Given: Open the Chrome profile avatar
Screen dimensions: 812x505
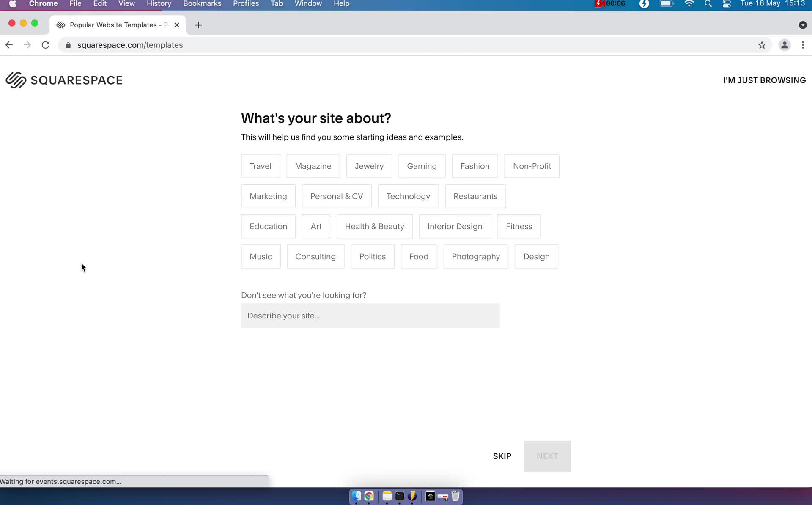Looking at the screenshot, I should 785,45.
